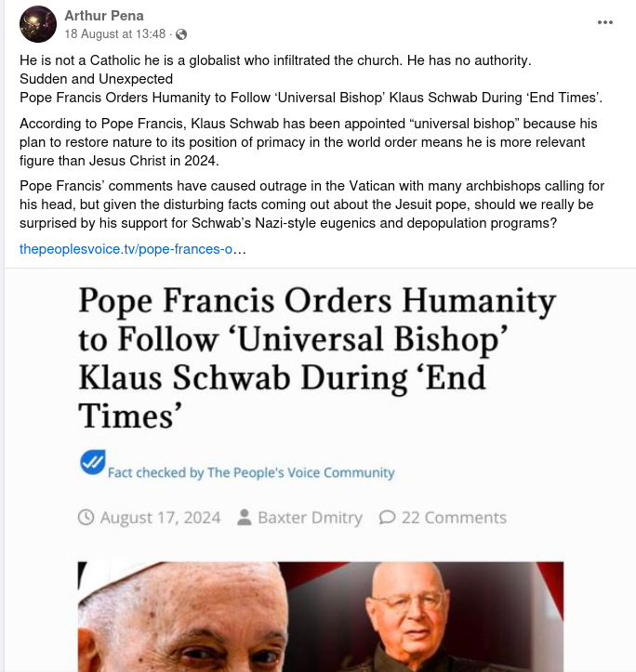Viewport: 636px width, 672px height.
Task: Click the article preview photo of two men
Action: [x=321, y=617]
